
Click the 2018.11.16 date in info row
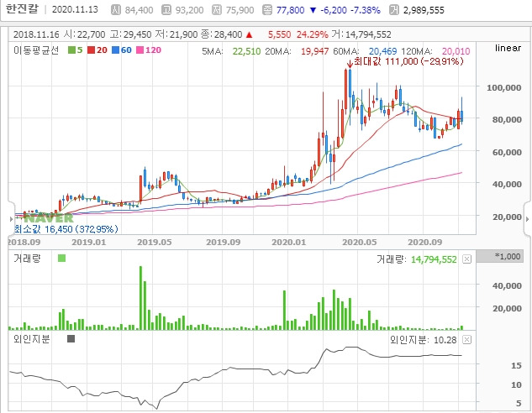(36, 34)
